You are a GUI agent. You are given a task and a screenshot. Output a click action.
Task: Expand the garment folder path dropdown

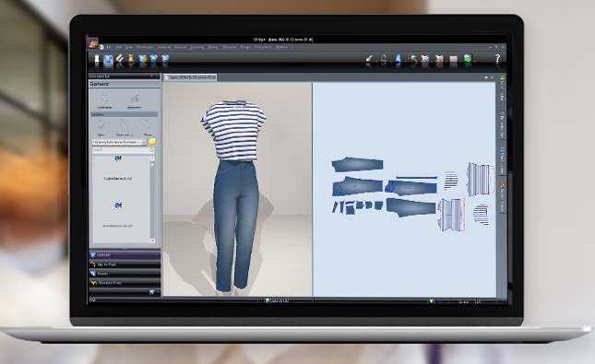(144, 142)
